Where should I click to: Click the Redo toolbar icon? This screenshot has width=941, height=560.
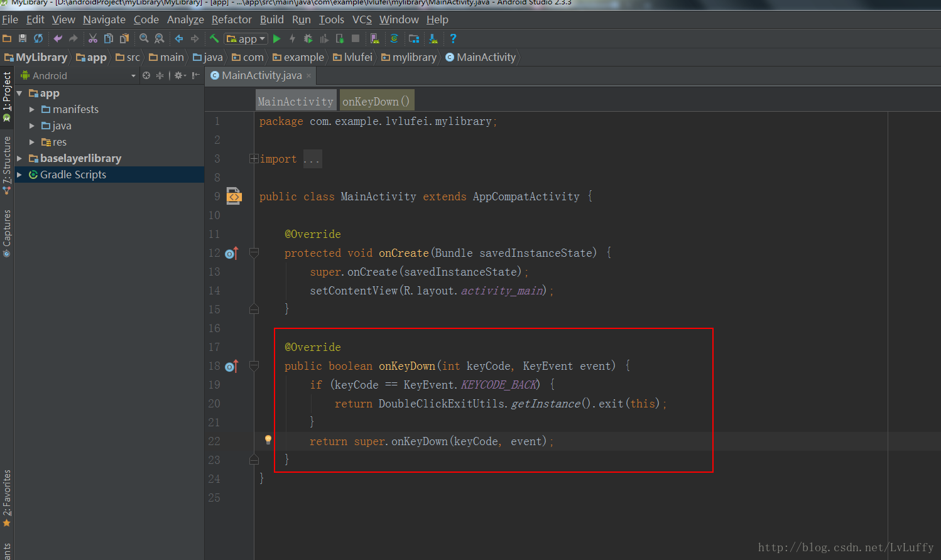(x=73, y=38)
